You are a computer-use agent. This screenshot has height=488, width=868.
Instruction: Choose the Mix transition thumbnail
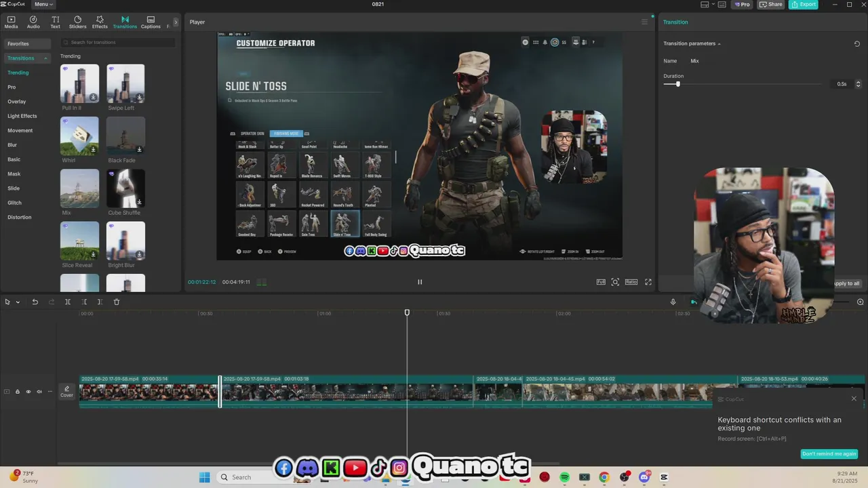pos(79,188)
